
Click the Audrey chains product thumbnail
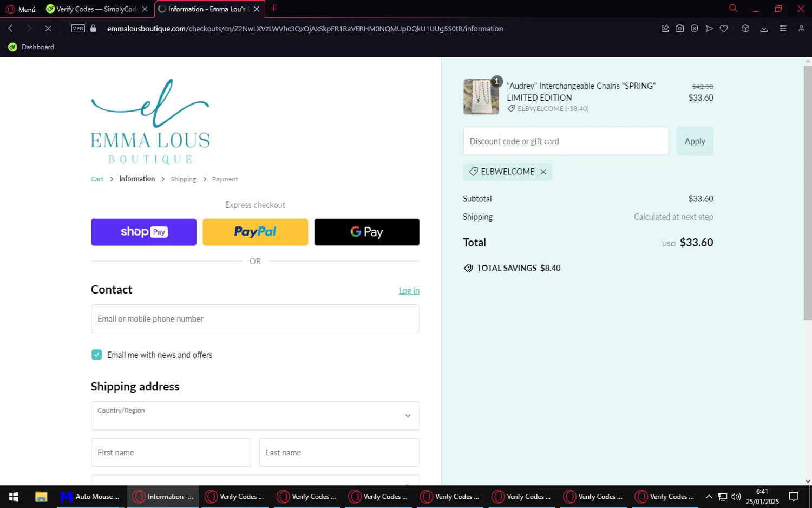click(x=481, y=96)
